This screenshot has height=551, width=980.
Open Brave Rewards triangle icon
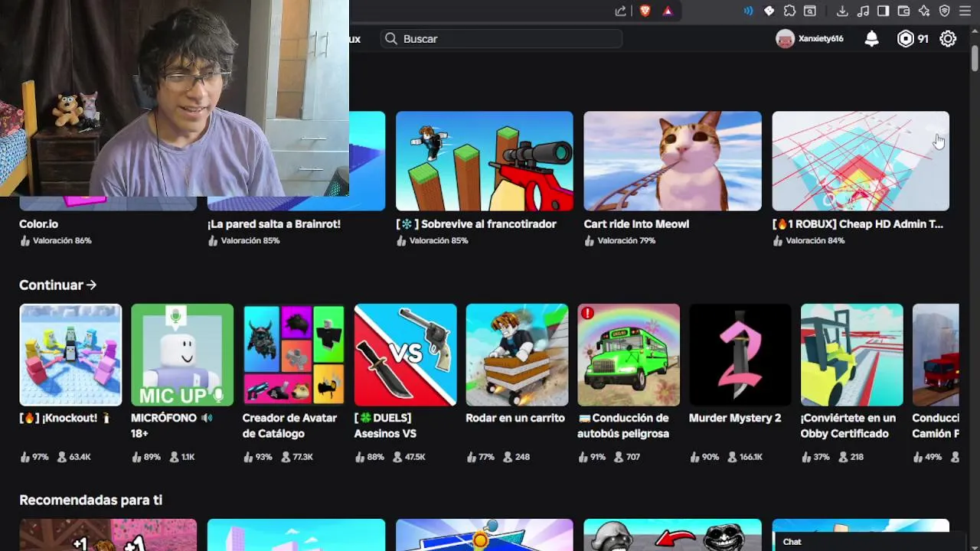pyautogui.click(x=668, y=11)
